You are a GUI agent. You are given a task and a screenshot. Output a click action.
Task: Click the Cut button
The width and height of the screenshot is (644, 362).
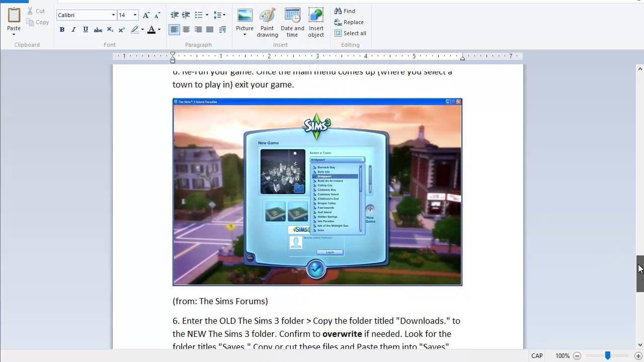[36, 11]
